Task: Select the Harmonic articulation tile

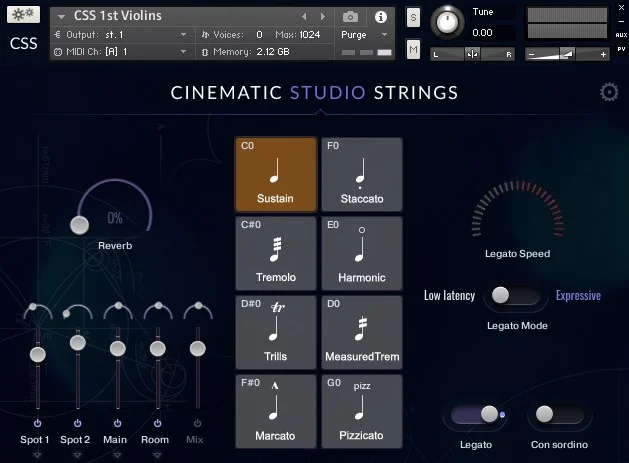Action: point(362,254)
